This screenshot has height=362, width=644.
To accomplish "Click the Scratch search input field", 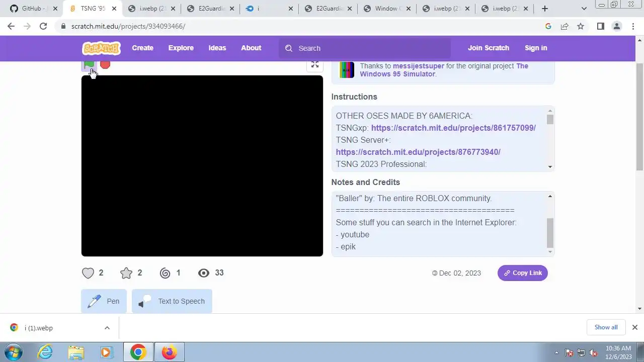I will point(365,48).
